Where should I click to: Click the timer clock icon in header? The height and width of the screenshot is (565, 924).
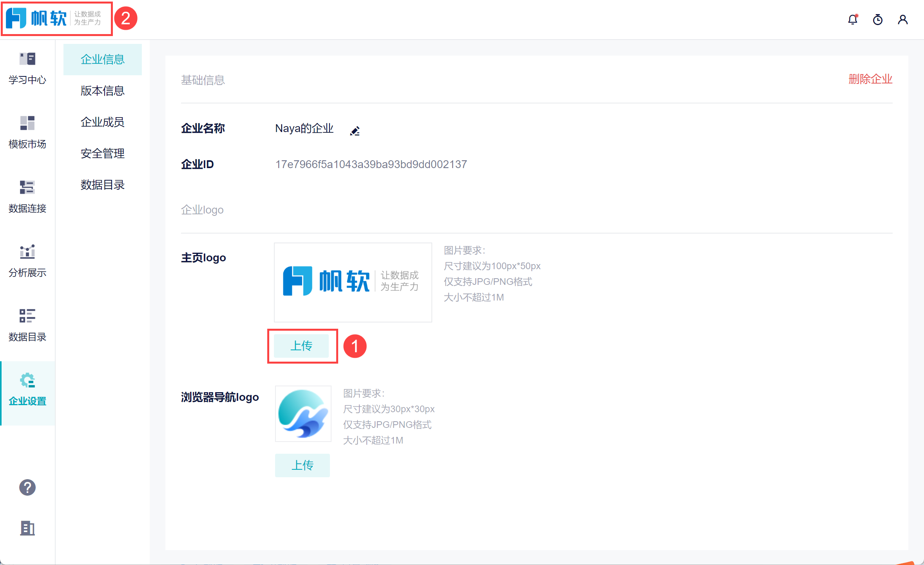tap(878, 20)
